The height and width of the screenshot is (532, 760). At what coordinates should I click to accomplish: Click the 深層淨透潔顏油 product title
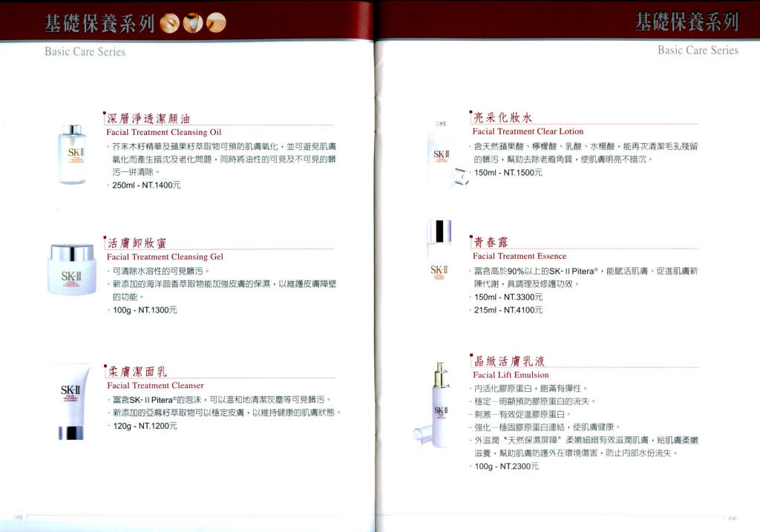click(151, 118)
